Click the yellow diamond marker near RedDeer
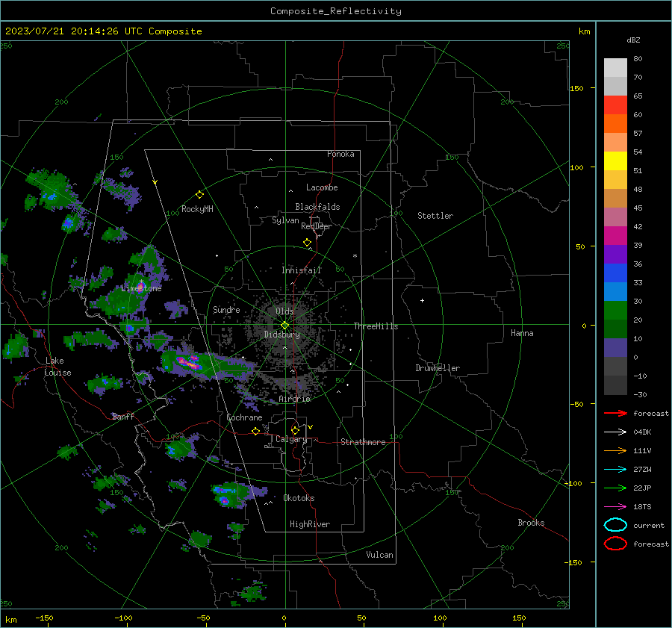The width and height of the screenshot is (672, 628). pos(307,243)
